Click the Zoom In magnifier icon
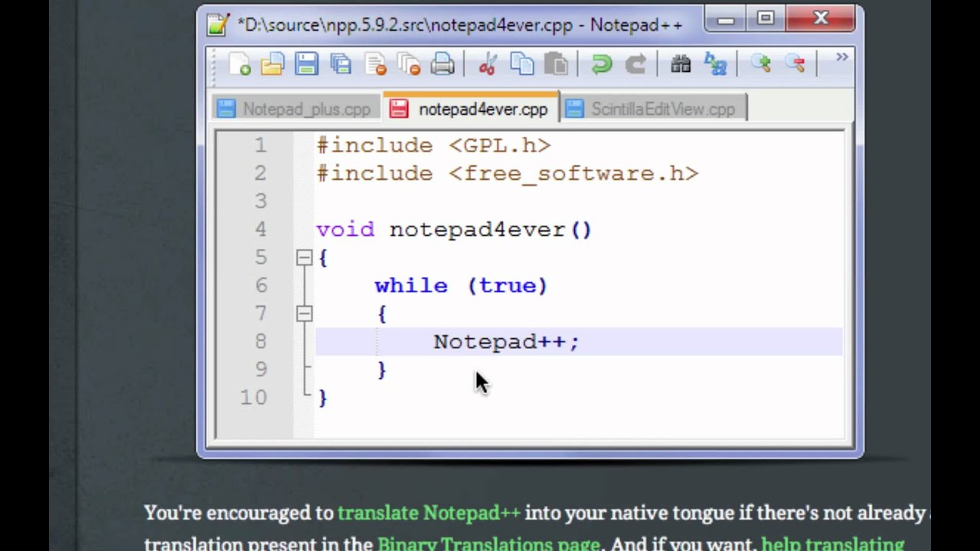 (x=760, y=64)
